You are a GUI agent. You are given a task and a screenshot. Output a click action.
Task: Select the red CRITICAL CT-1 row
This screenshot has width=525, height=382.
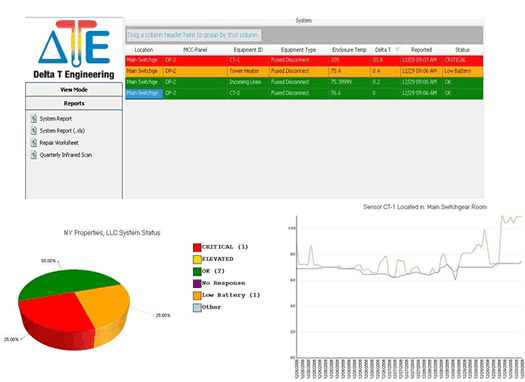(304, 60)
